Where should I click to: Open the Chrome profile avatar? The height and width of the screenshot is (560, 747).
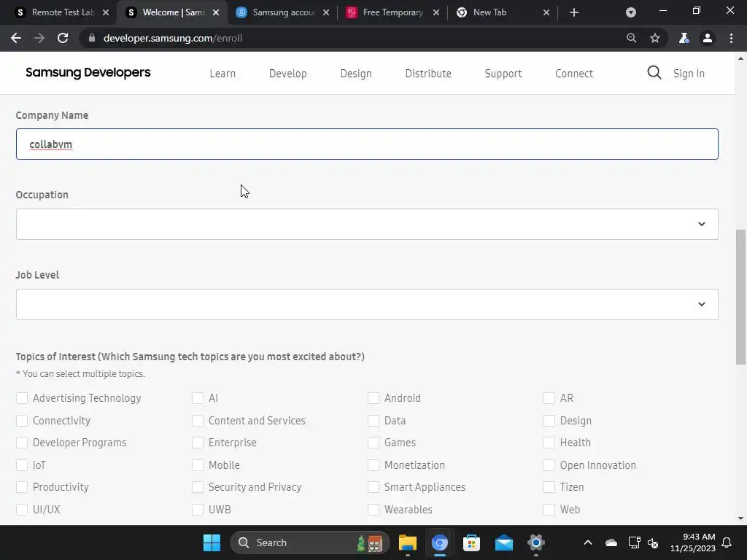(708, 38)
